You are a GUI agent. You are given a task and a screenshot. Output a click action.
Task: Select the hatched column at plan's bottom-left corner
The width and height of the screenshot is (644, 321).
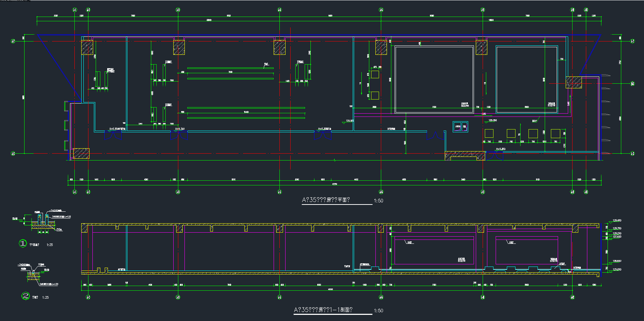pos(81,154)
